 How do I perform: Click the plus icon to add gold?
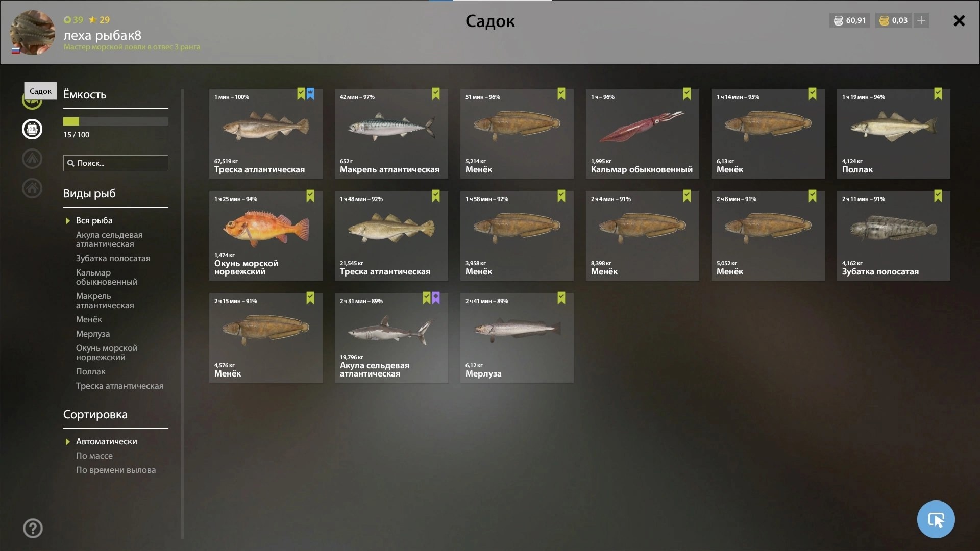(x=921, y=20)
